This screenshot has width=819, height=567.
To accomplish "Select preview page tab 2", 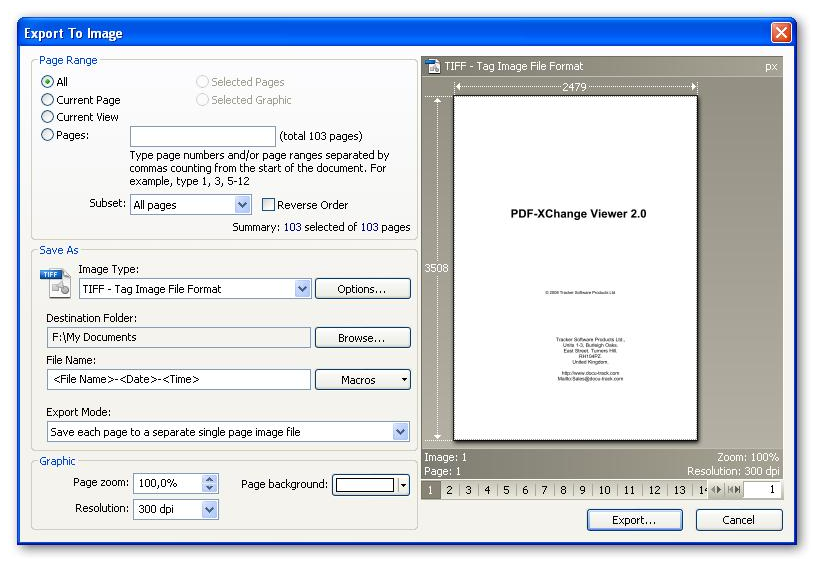I will (449, 490).
